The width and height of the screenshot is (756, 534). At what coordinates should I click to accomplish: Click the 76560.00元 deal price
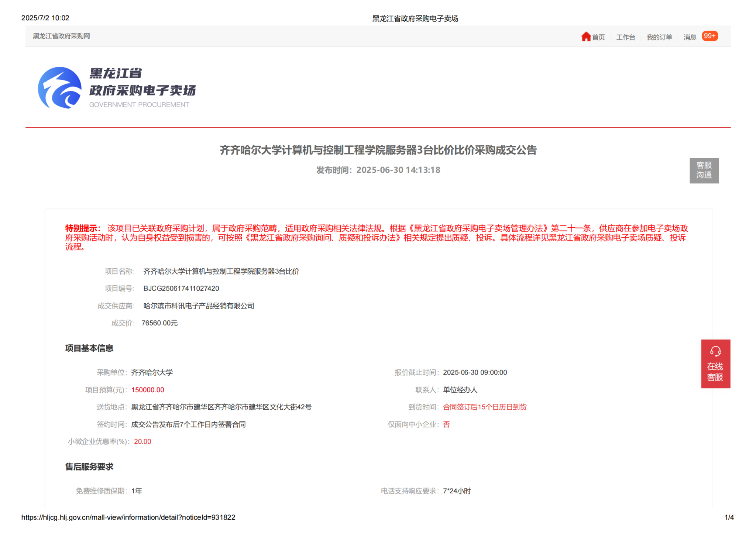pos(159,323)
